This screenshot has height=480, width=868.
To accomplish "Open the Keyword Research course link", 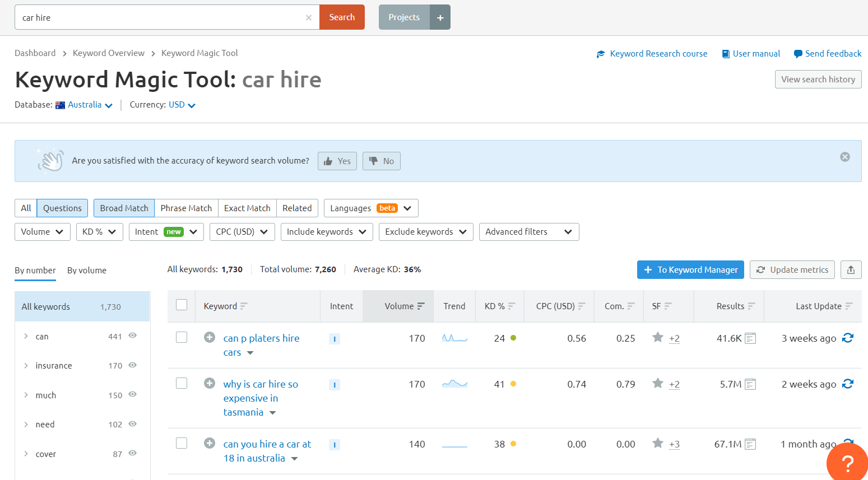I will click(652, 54).
